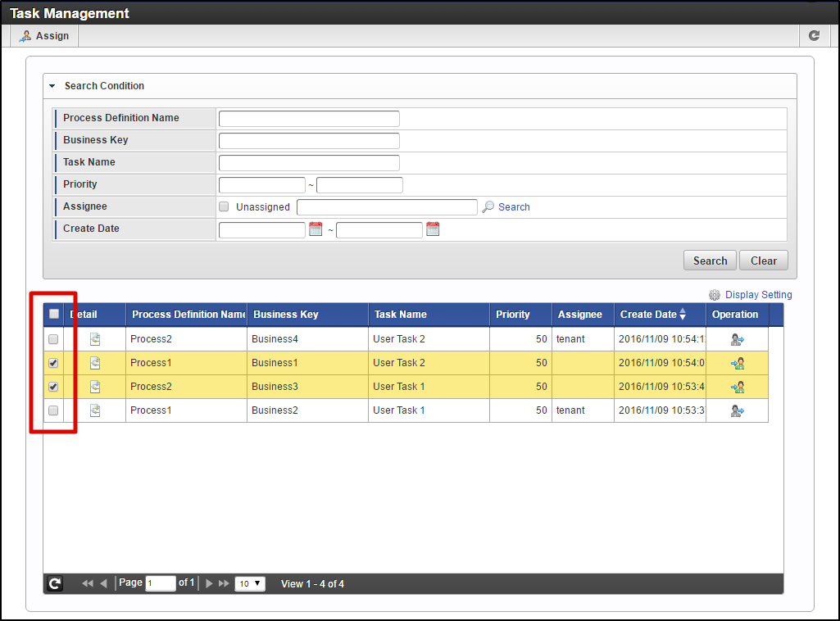840x621 pixels.
Task: Go to next page of grid
Action: [209, 583]
